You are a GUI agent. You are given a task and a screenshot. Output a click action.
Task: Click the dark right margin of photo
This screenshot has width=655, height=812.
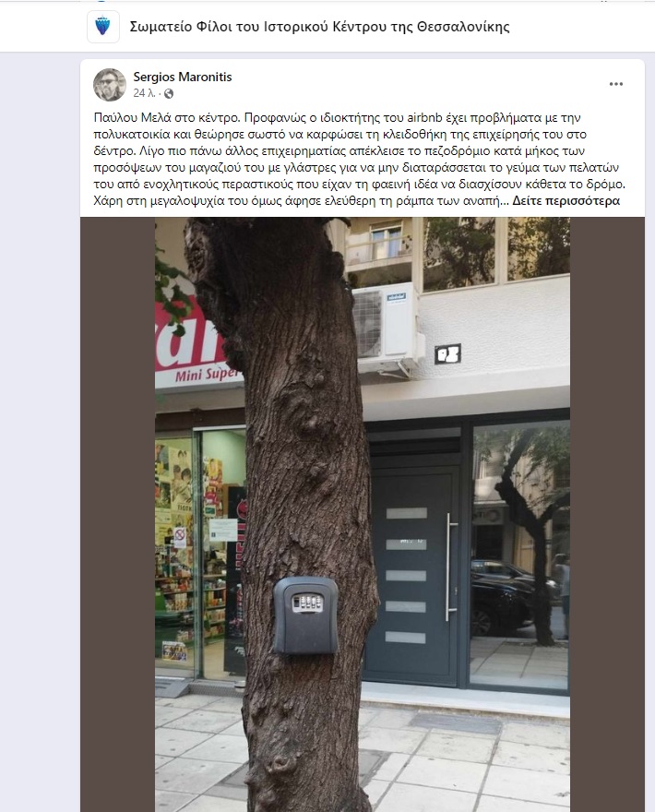tap(607, 514)
